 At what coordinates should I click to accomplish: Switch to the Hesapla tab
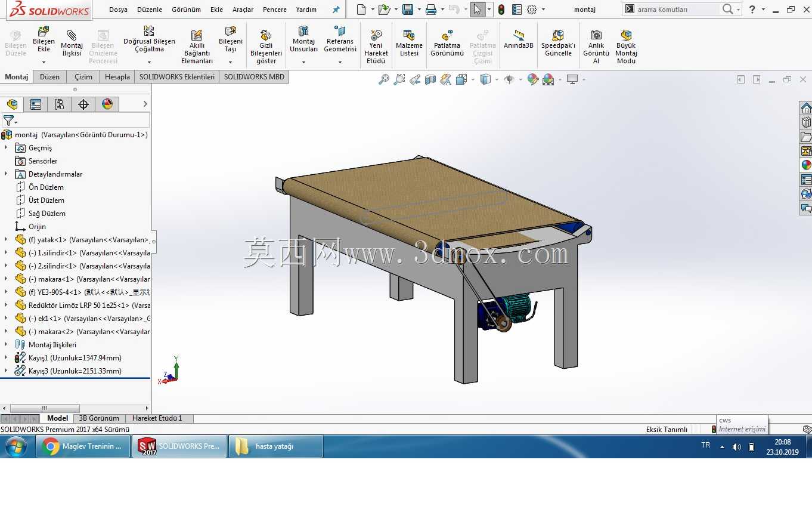coord(117,77)
